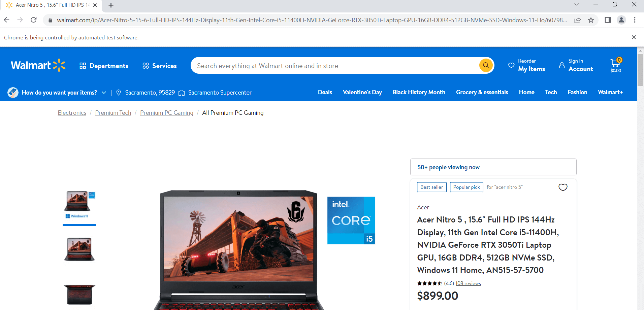Open the Home nav link
This screenshot has width=644, height=310.
(526, 92)
